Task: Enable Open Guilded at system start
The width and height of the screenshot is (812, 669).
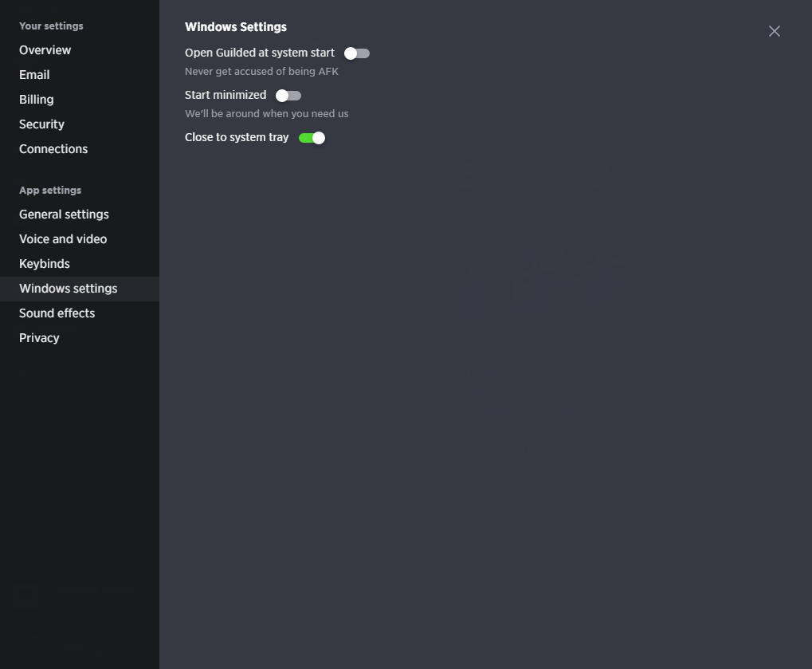Action: pyautogui.click(x=357, y=53)
